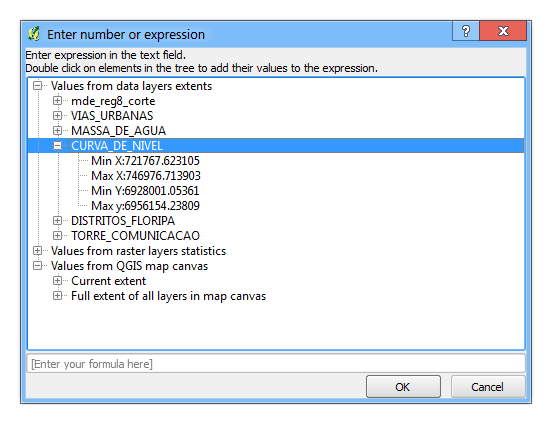Expand the VIAS_URBANAS layer node
552x424 pixels.
point(57,116)
